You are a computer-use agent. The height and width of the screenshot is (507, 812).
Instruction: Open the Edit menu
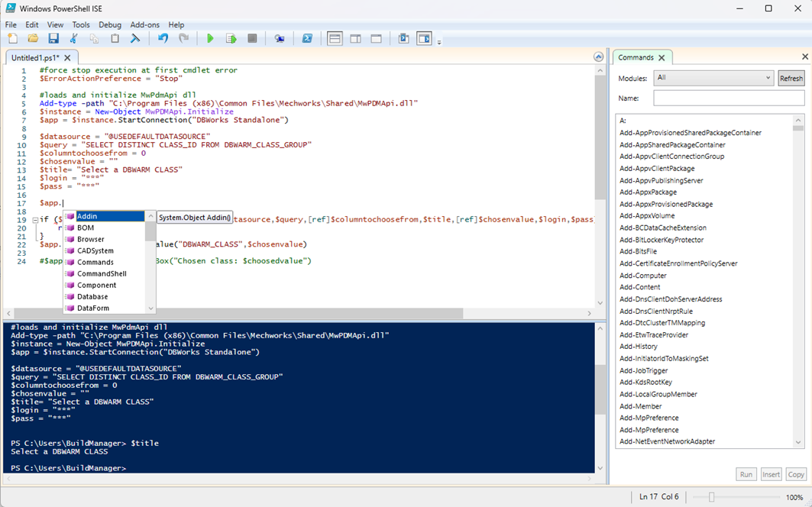point(32,25)
